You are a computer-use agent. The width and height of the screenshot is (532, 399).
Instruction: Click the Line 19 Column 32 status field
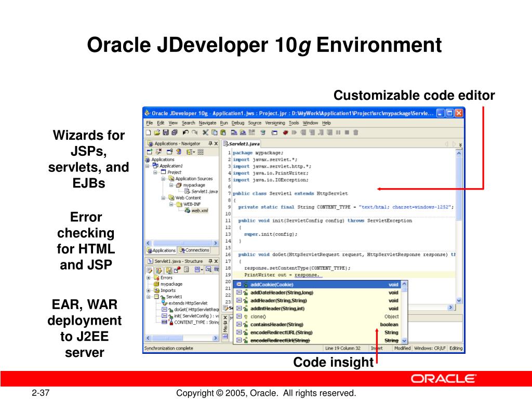point(343,348)
